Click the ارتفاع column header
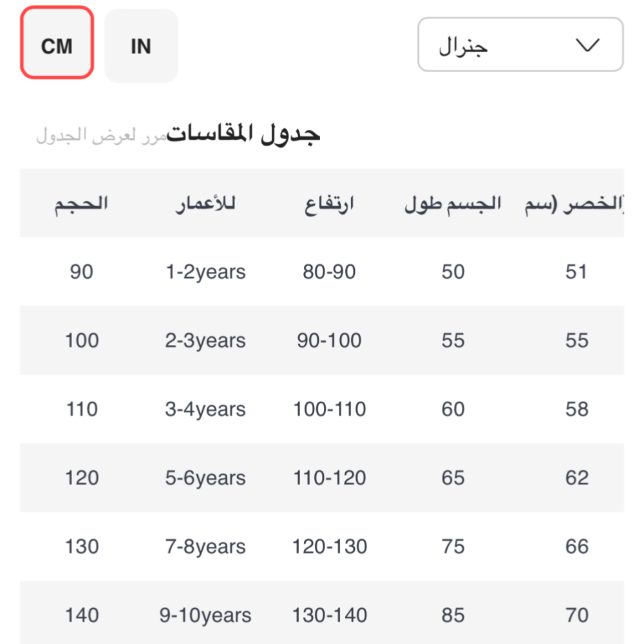This screenshot has width=644, height=644. click(329, 204)
